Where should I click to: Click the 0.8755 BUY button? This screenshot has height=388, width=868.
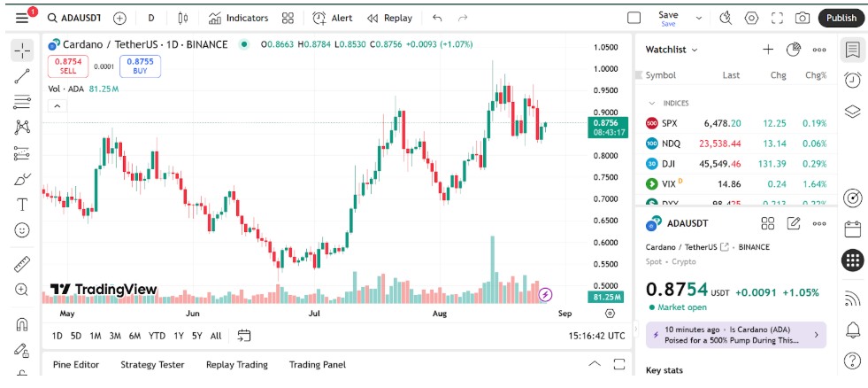pos(140,66)
